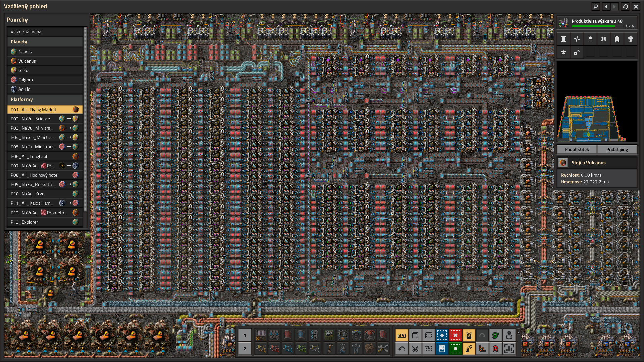644x362 pixels.
Task: Click the Přidat ping button
Action: pyautogui.click(x=617, y=149)
